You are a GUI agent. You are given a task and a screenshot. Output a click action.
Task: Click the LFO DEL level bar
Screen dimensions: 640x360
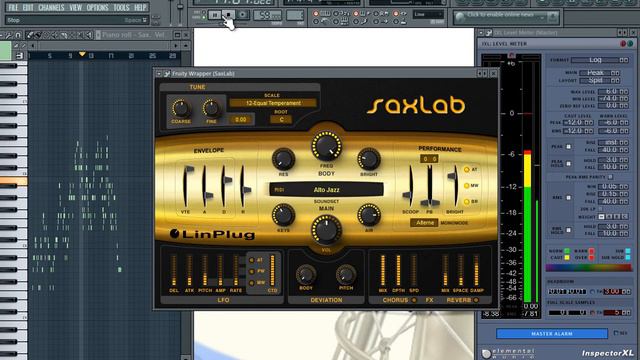(173, 270)
